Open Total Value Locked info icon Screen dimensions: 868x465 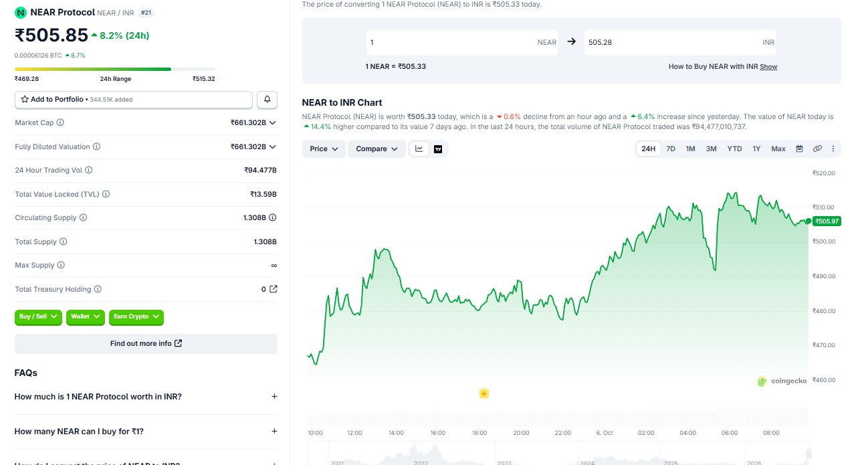pos(106,194)
